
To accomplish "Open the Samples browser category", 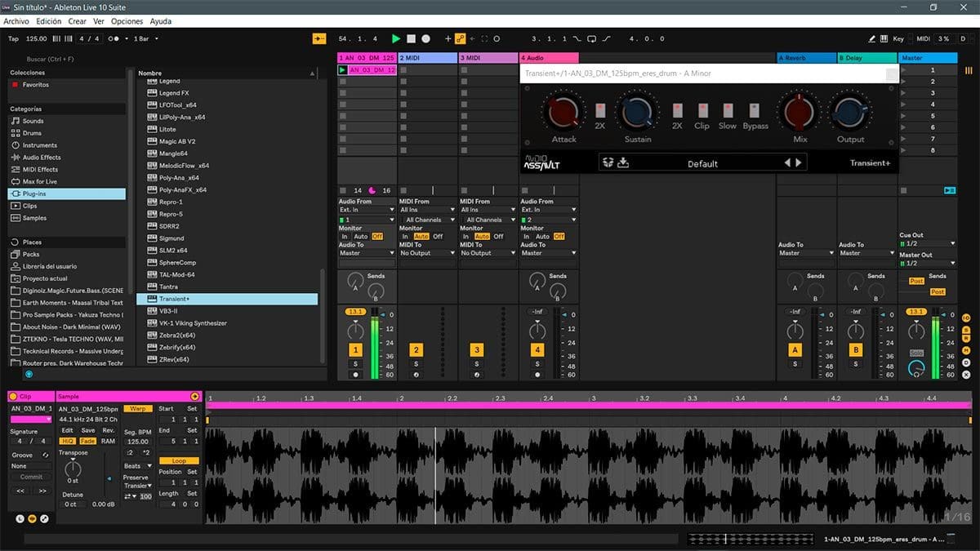I will [34, 218].
